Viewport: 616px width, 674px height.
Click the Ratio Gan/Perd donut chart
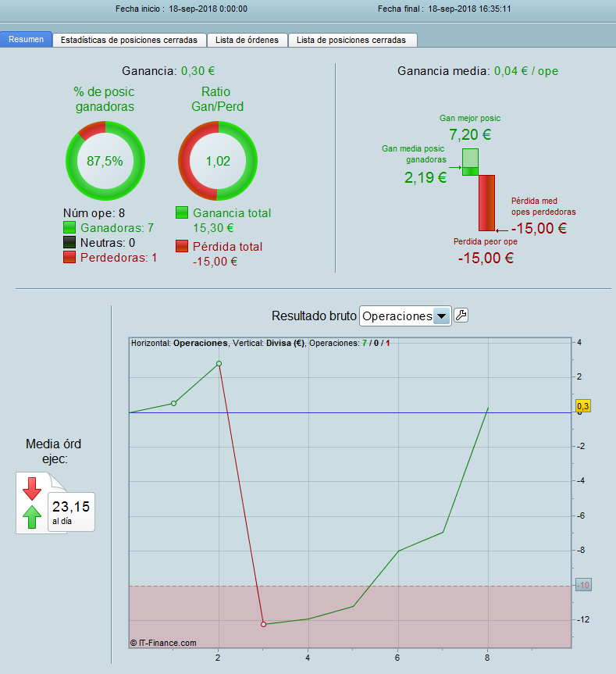pos(218,161)
